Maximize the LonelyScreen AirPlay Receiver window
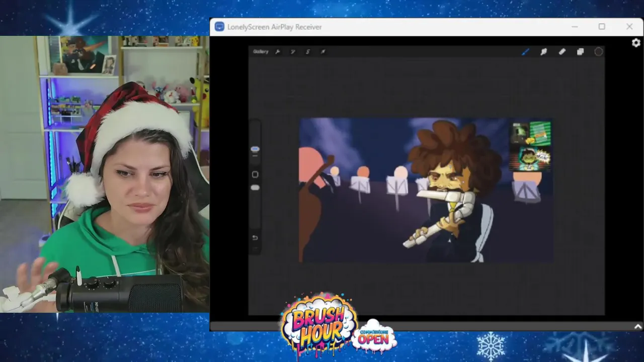This screenshot has width=644, height=362. pos(602,27)
